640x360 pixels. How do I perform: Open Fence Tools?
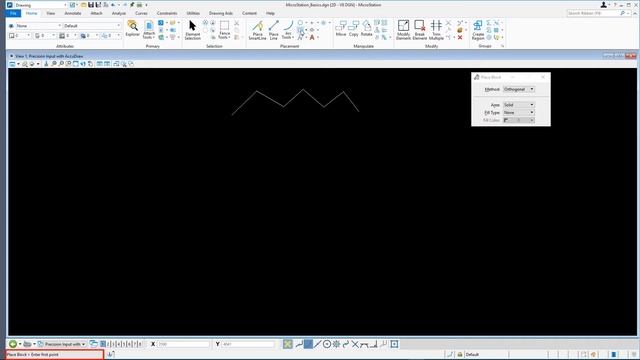[x=224, y=30]
